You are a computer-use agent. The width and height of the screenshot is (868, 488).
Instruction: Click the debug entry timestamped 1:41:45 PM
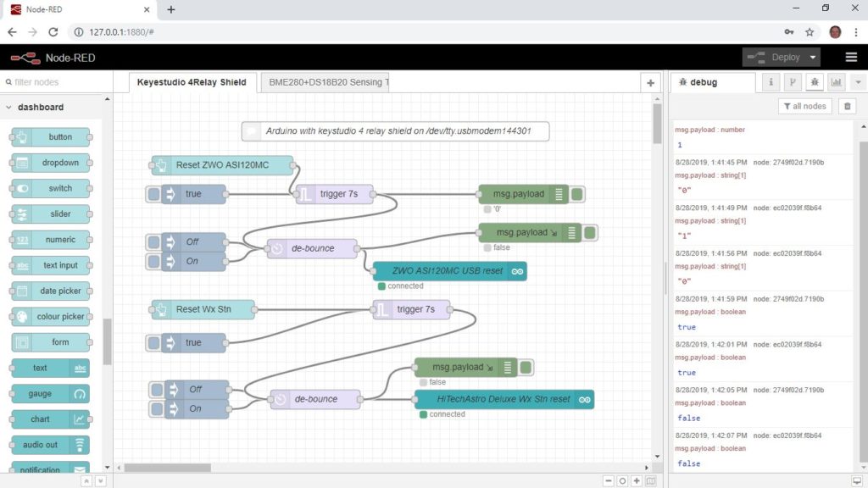pyautogui.click(x=763, y=177)
